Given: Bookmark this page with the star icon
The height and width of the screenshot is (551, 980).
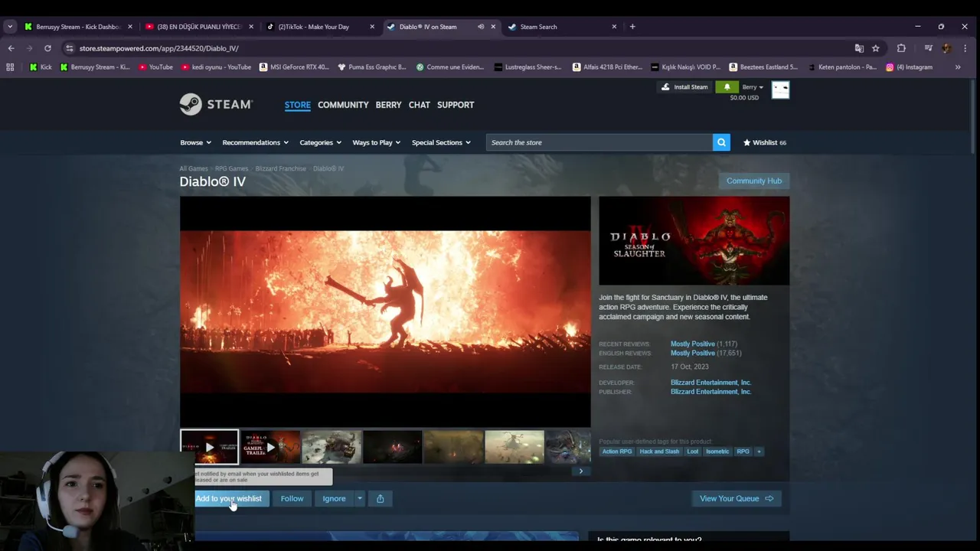Looking at the screenshot, I should 876,48.
